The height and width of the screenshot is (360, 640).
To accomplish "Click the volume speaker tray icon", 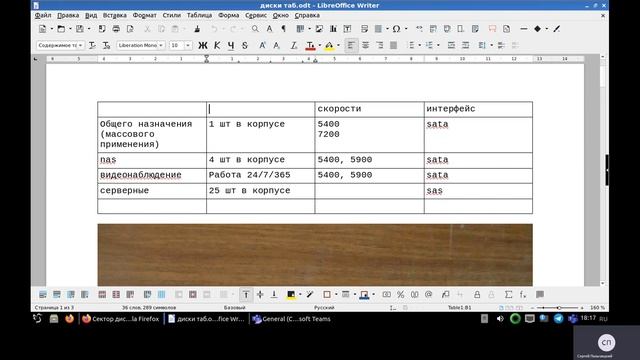I will tap(500, 319).
